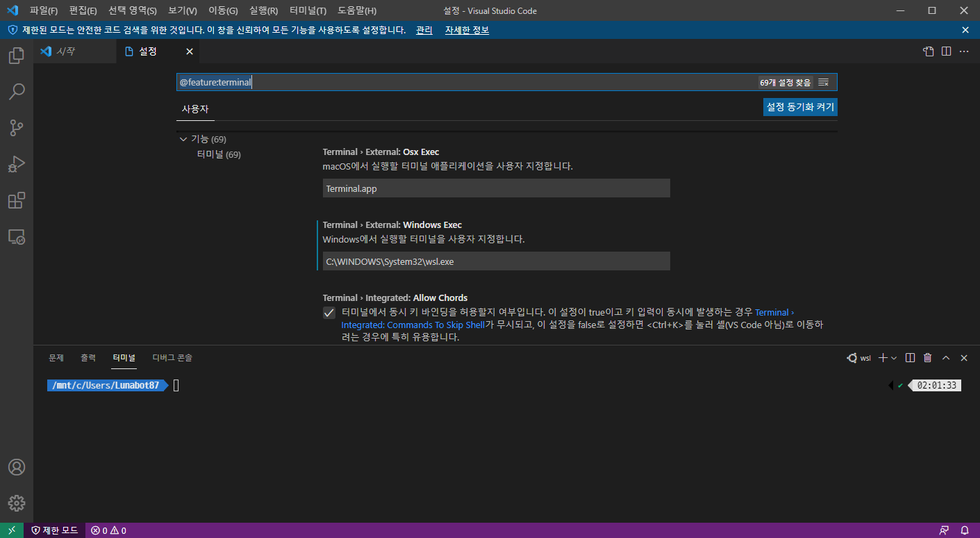
Task: Open the 파일(F) menu
Action: click(44, 10)
